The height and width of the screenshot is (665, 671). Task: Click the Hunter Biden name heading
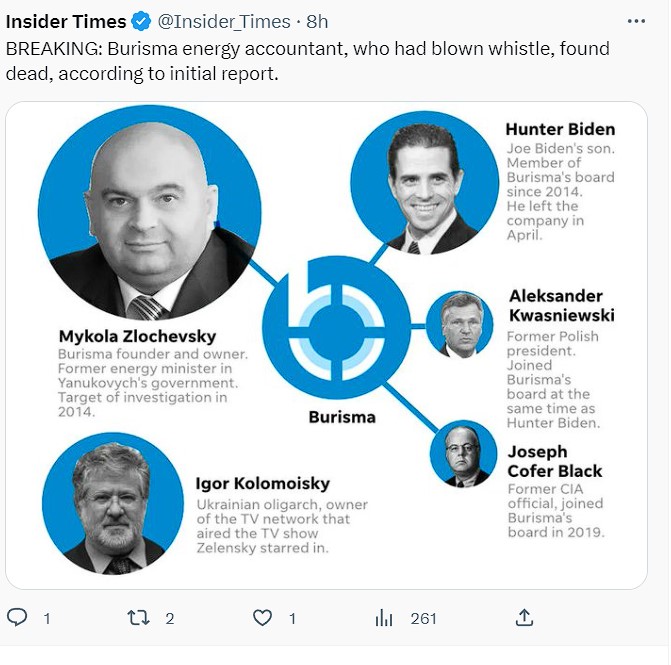(x=560, y=129)
